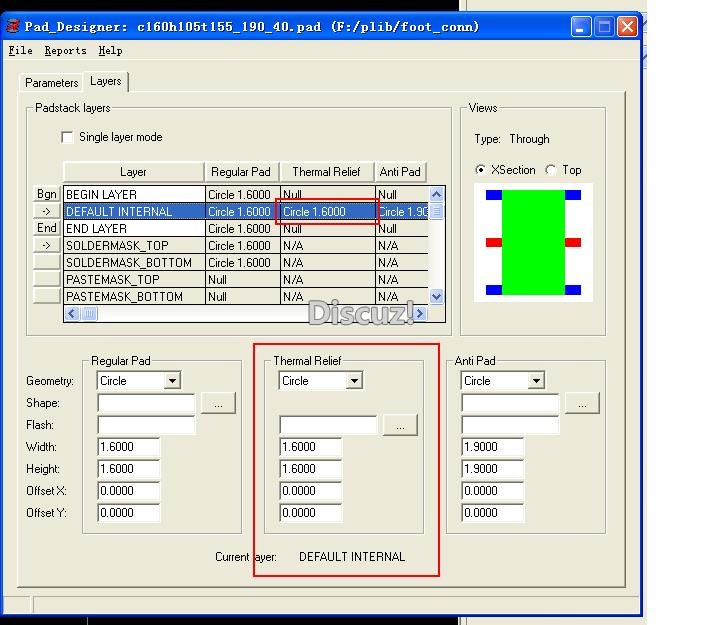Click the Anti Pad Width field
The width and height of the screenshot is (724, 625).
pos(493,447)
